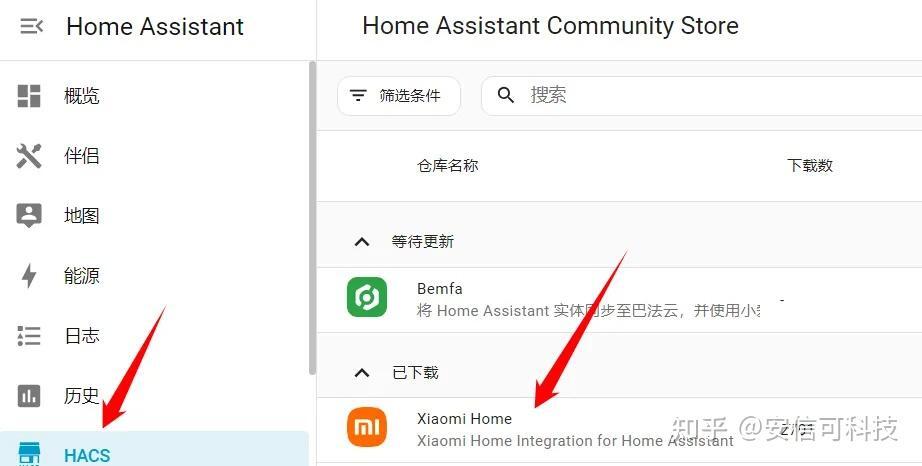Collapse the sidebar with hamburger menu icon
This screenshot has width=922, height=466.
pyautogui.click(x=31, y=26)
